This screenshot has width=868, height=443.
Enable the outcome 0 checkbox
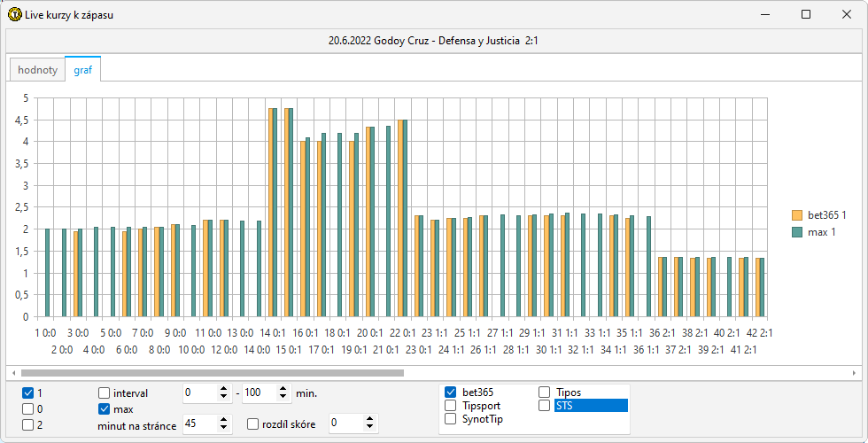(x=27, y=408)
